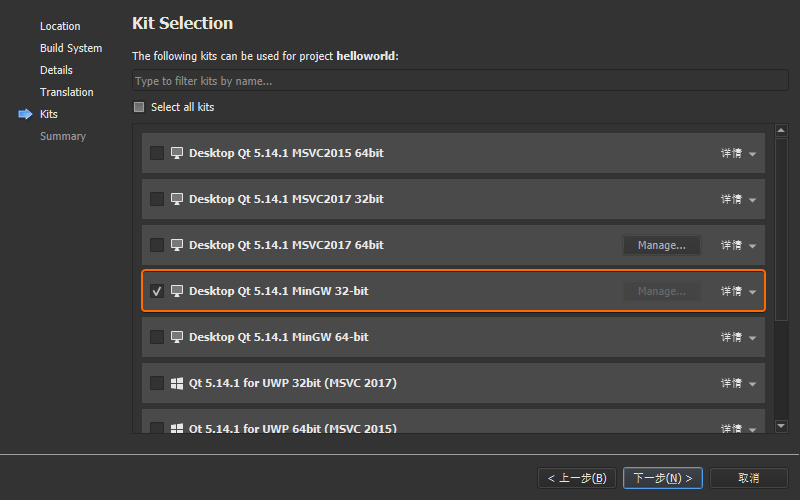The image size is (800, 500).
Task: Click monitor icon of MSVC2015 64bit kit
Action: [x=177, y=153]
